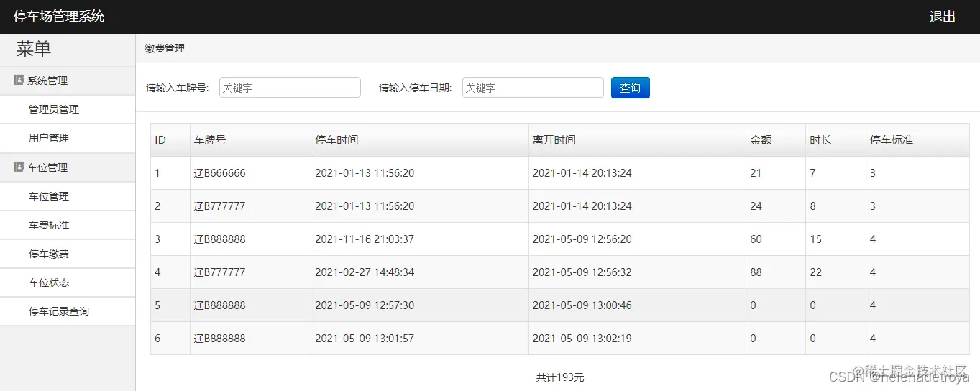Focus the 停车日期 keyword input field
The image size is (980, 391).
(533, 88)
